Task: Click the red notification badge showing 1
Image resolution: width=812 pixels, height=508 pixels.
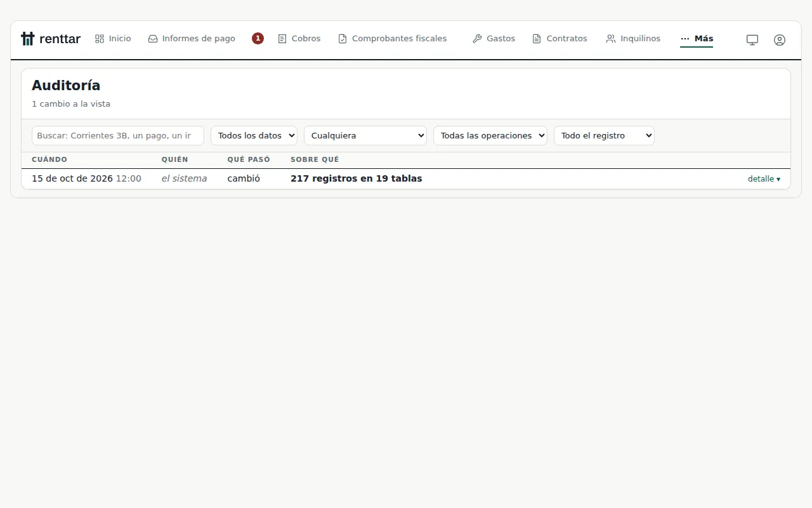Action: 258,39
